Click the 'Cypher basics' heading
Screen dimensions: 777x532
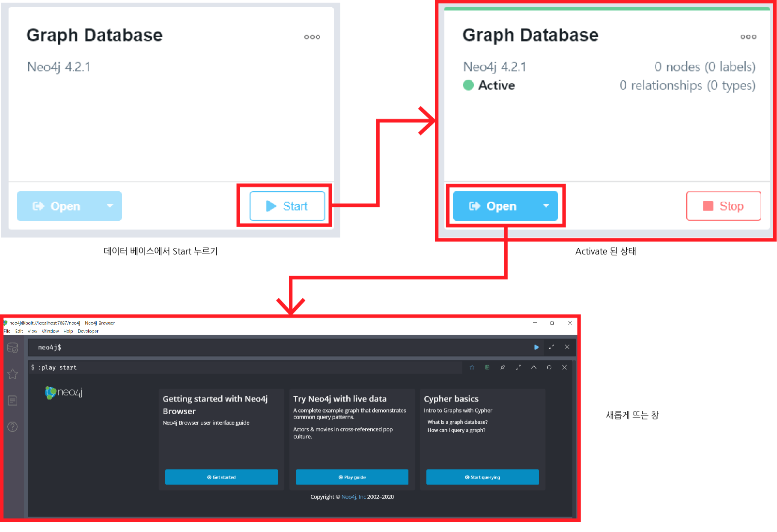click(451, 399)
